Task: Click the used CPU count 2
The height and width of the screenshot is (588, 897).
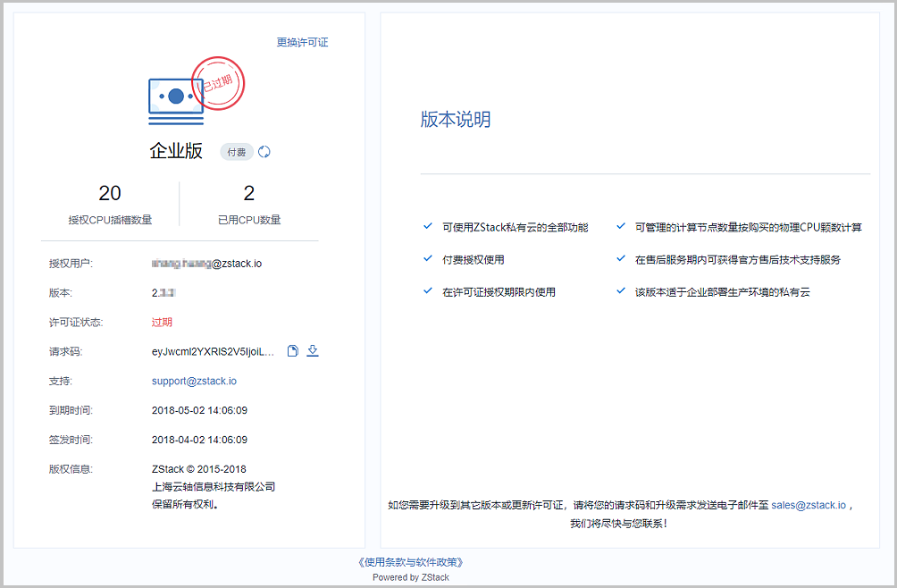Action: (249, 193)
